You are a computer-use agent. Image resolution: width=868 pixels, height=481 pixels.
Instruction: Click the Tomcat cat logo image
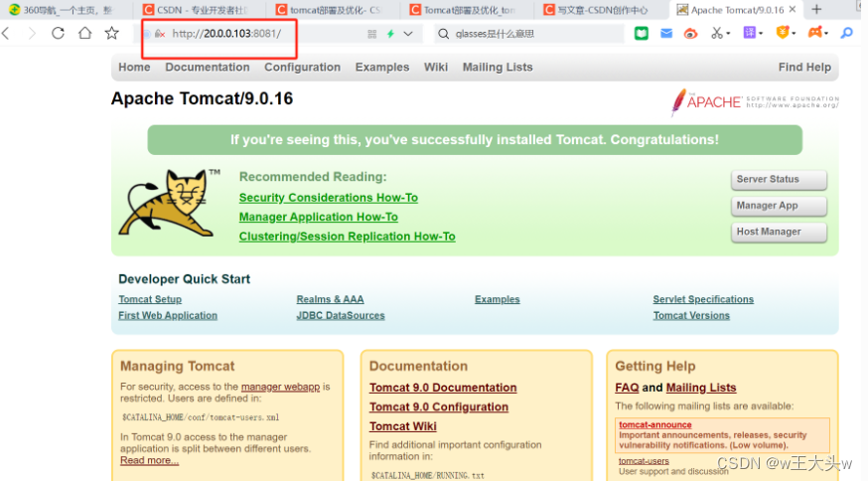[x=170, y=203]
